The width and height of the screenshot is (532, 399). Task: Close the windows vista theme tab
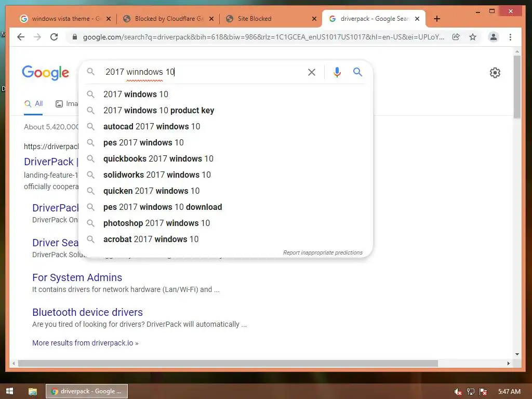point(109,19)
